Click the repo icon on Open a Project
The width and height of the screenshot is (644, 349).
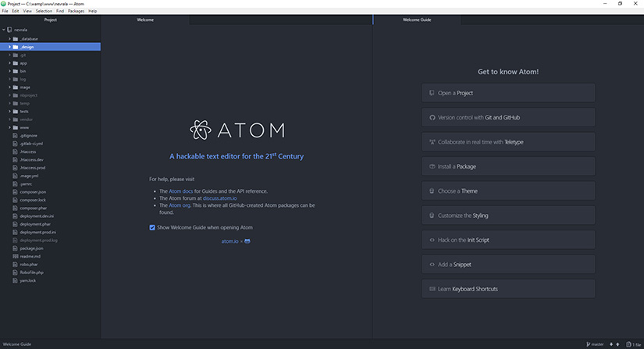pos(432,93)
